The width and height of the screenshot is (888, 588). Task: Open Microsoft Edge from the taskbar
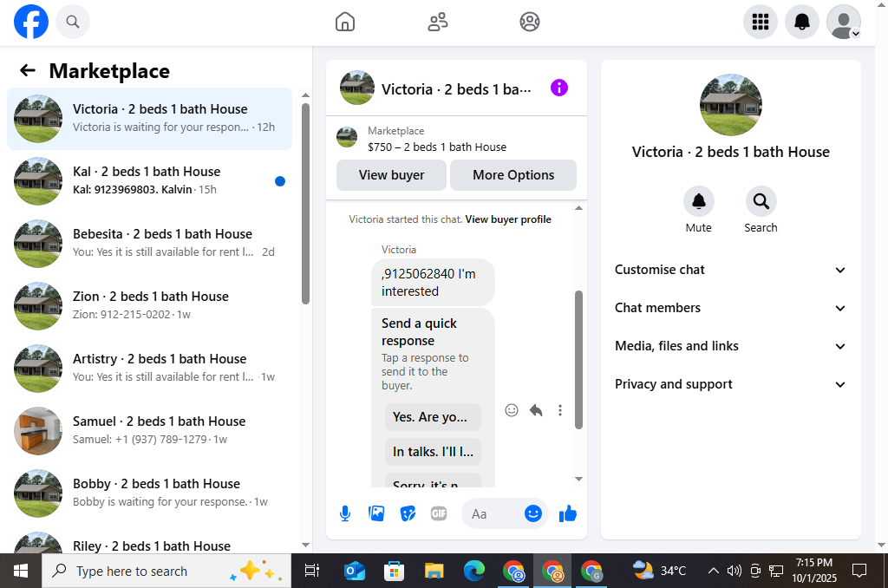coord(474,571)
